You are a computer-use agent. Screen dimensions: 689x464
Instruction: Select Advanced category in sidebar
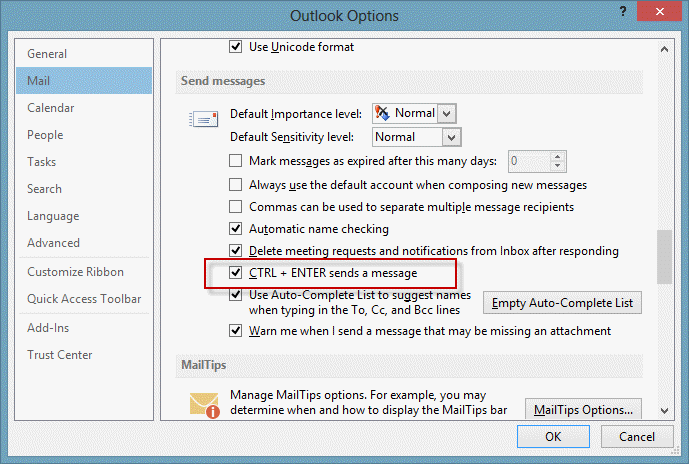point(84,243)
